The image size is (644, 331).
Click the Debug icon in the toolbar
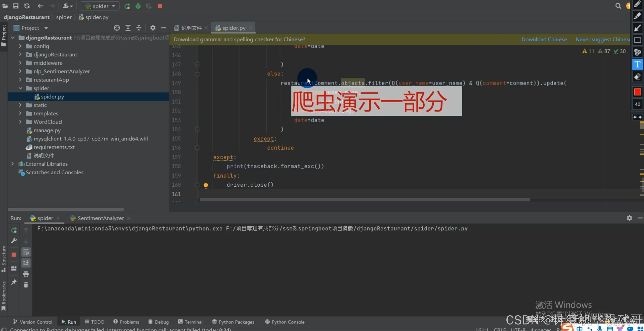pyautogui.click(x=138, y=6)
